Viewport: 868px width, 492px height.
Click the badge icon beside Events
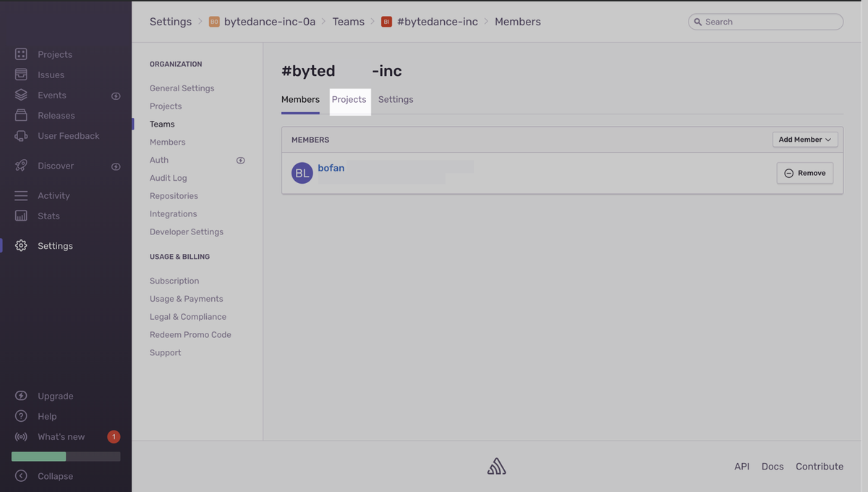click(116, 96)
